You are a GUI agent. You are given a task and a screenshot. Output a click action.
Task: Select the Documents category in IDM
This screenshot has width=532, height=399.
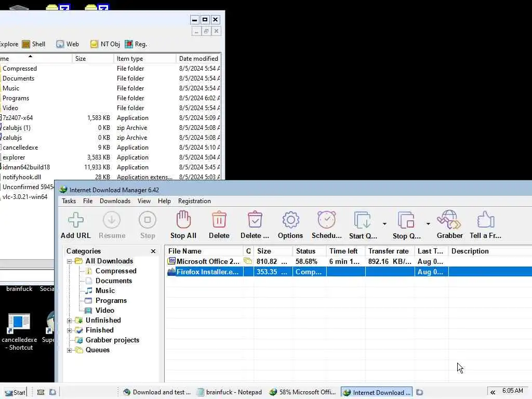(114, 281)
